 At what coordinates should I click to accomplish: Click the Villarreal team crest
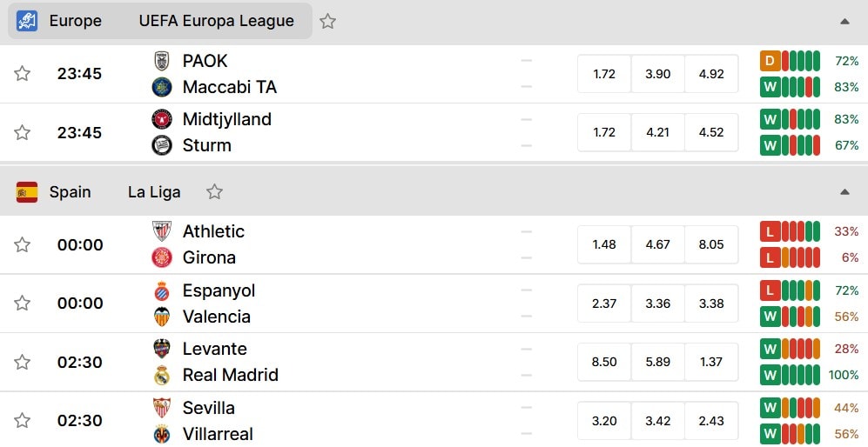162,434
